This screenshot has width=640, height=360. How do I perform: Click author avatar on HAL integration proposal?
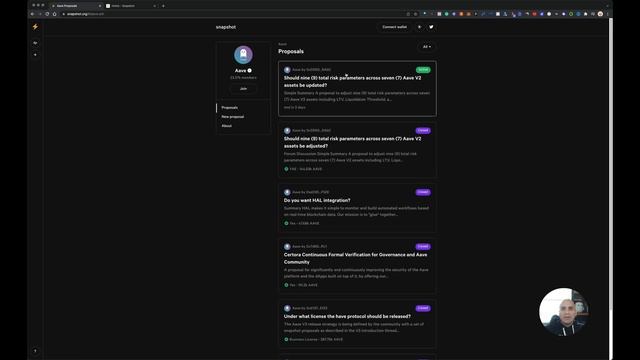[287, 192]
